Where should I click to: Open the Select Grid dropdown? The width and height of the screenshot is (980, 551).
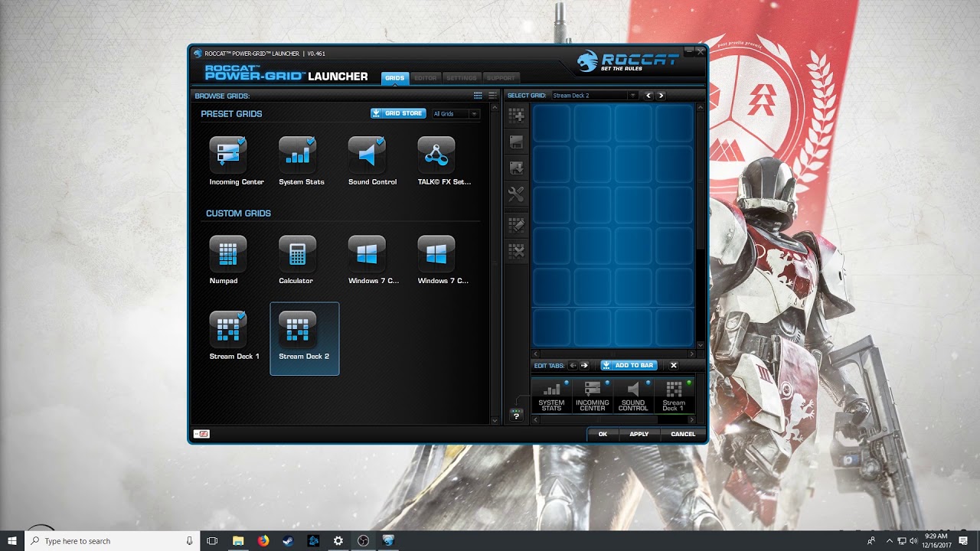594,96
